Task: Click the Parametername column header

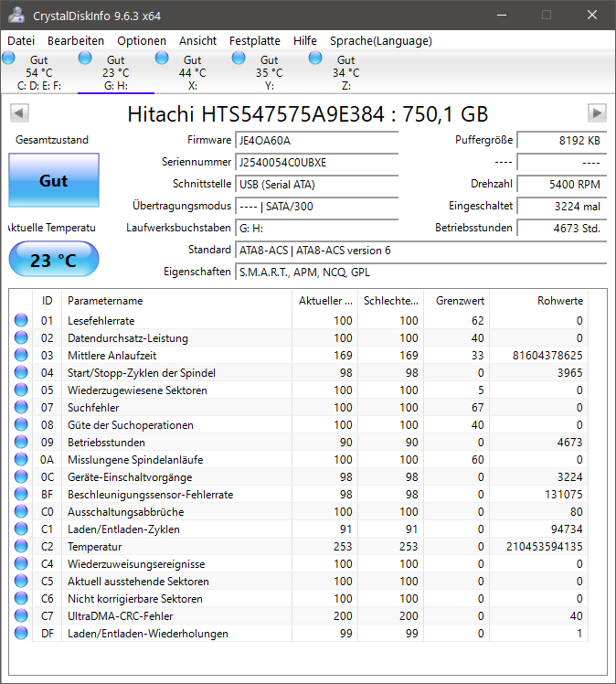Action: click(176, 301)
